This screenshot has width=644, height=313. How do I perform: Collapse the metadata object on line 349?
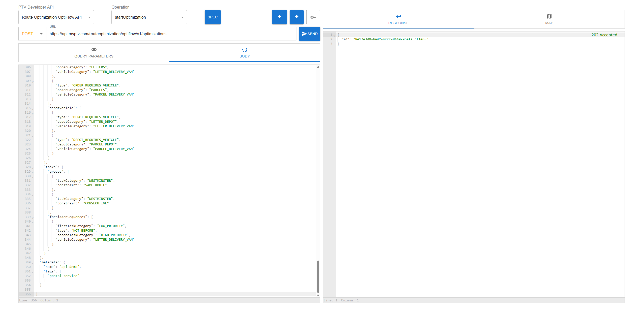coord(33,263)
